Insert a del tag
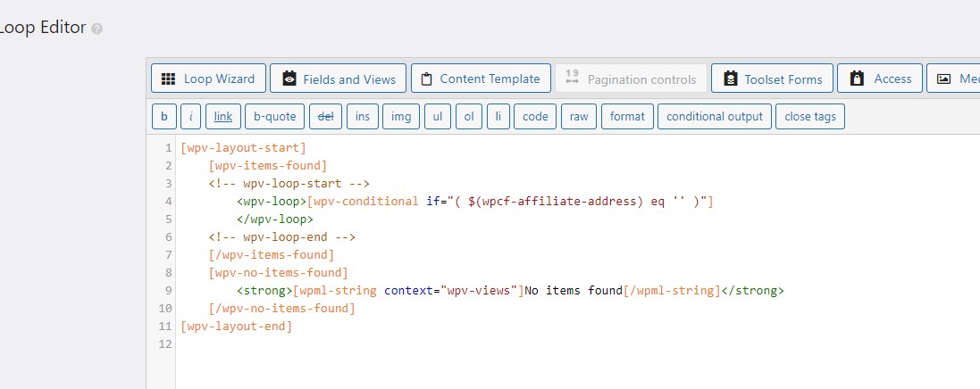 (x=326, y=116)
